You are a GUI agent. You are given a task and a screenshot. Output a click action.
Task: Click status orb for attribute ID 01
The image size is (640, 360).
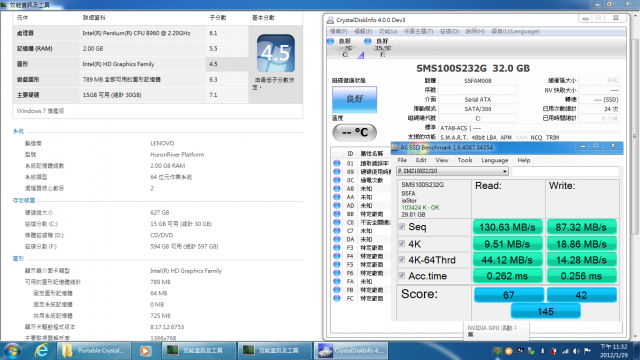click(337, 163)
